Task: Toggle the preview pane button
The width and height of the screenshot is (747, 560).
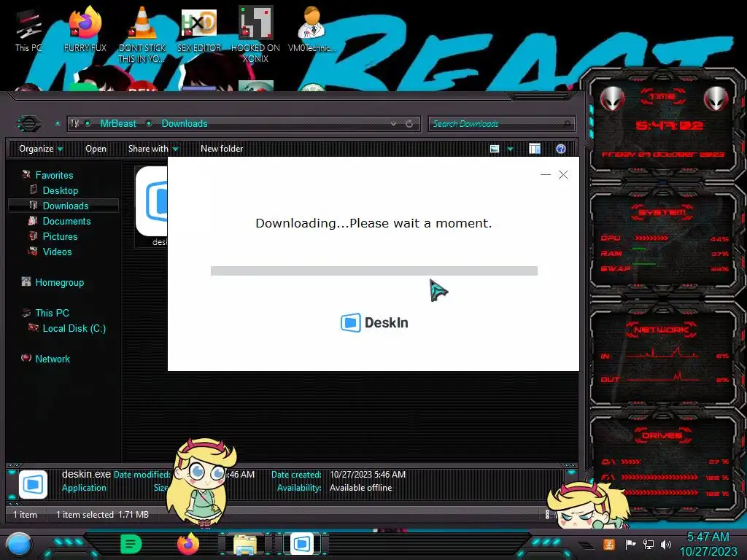Action: coord(535,149)
